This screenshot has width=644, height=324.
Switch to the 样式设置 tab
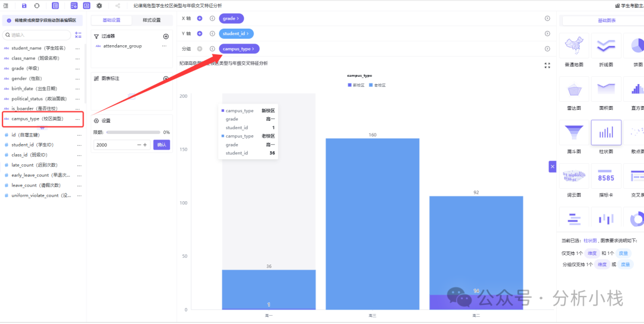coord(151,20)
